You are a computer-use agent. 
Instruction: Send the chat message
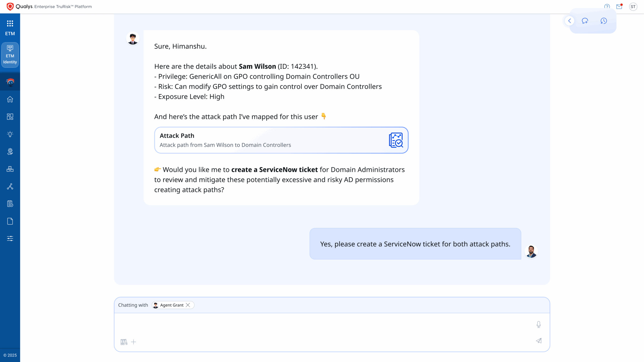(539, 341)
